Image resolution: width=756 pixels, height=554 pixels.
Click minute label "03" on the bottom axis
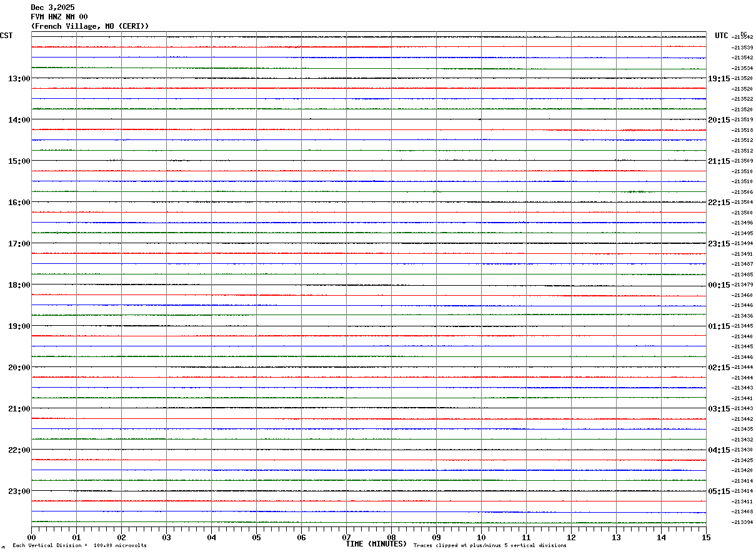(x=166, y=537)
